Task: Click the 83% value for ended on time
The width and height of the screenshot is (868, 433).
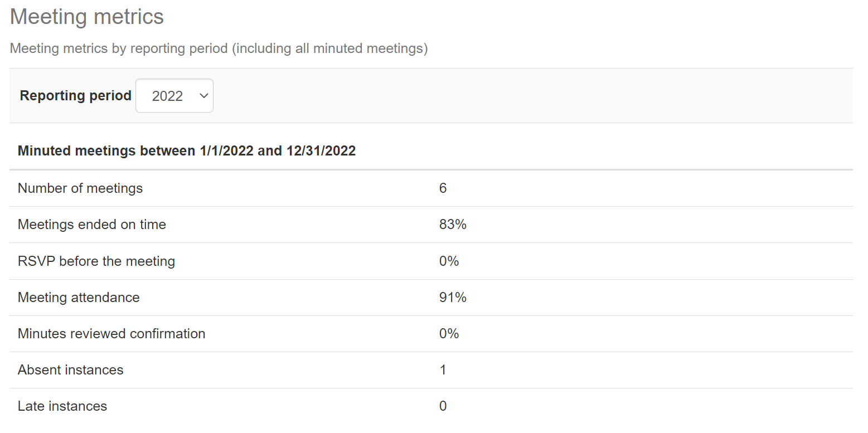Action: (x=453, y=225)
